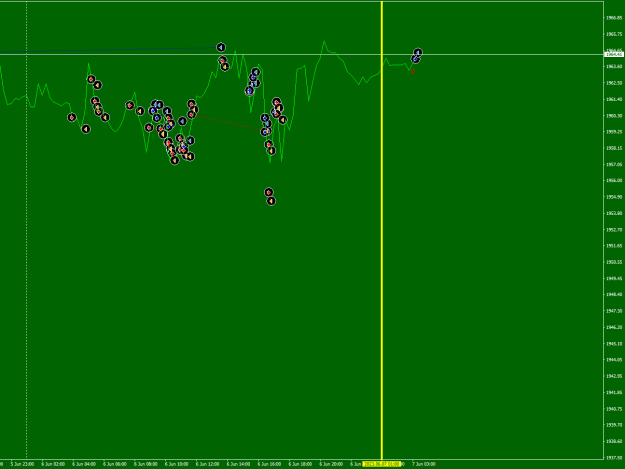The image size is (625, 469).
Task: Click the time label 6 Jun 06:00
Action: tap(115, 464)
